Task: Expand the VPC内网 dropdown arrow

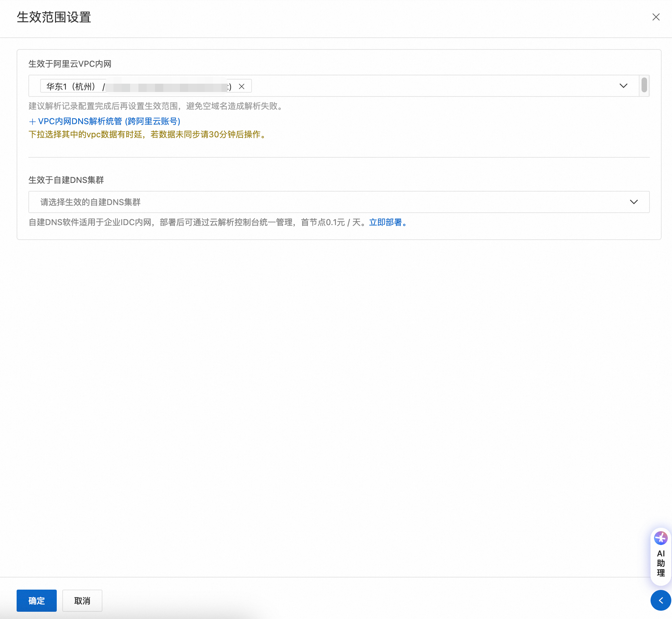Action: coord(623,86)
